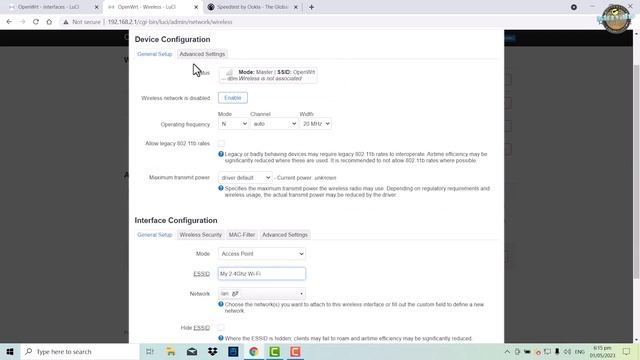Select Interface Configuration General Setup tab
640x360 pixels.
(x=155, y=235)
